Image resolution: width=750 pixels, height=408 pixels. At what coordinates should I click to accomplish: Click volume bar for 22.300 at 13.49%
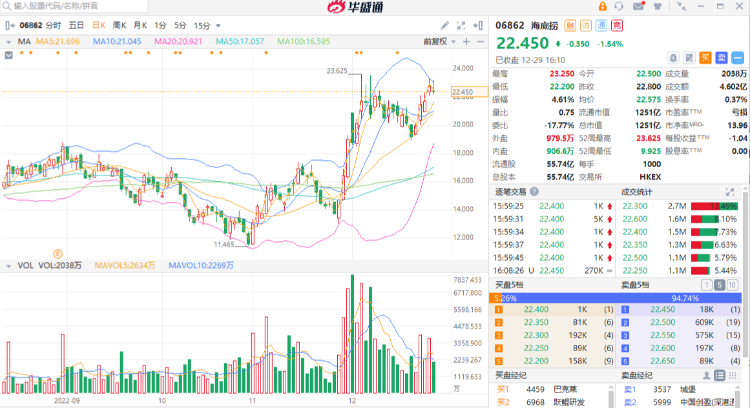point(715,206)
